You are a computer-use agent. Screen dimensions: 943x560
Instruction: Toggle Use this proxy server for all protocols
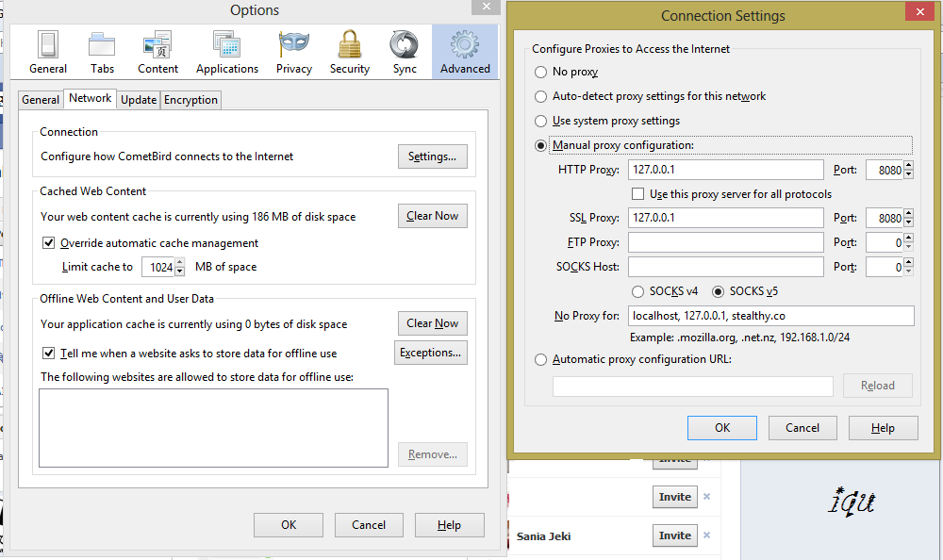pyautogui.click(x=638, y=193)
